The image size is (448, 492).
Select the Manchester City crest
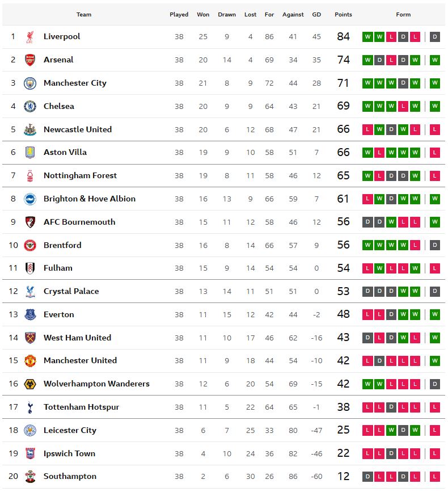[x=30, y=83]
